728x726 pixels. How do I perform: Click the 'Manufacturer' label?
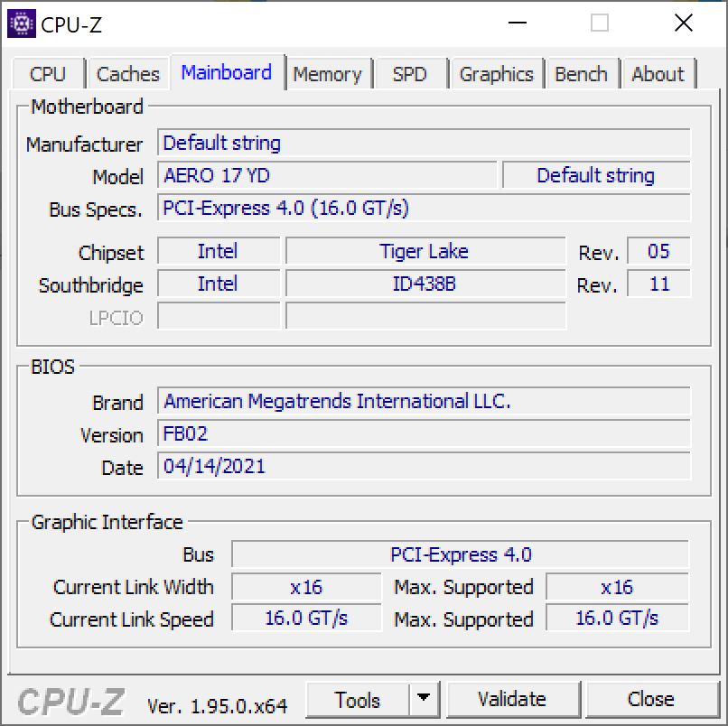pyautogui.click(x=85, y=144)
